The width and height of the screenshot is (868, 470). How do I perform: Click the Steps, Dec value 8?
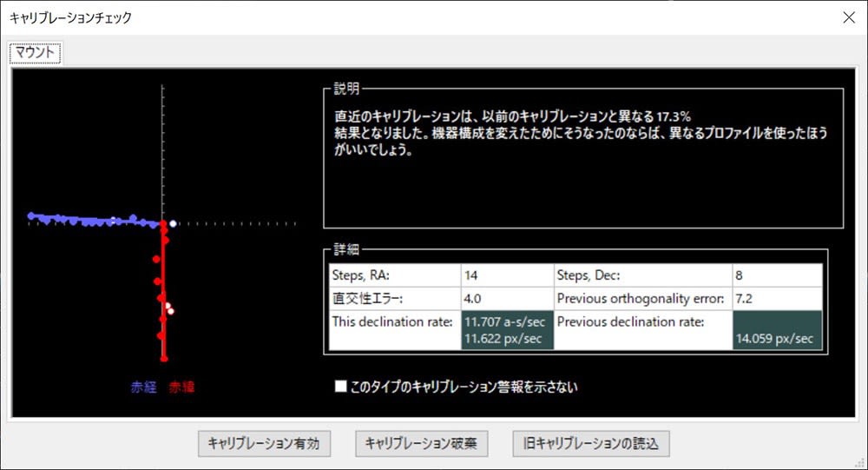[777, 275]
